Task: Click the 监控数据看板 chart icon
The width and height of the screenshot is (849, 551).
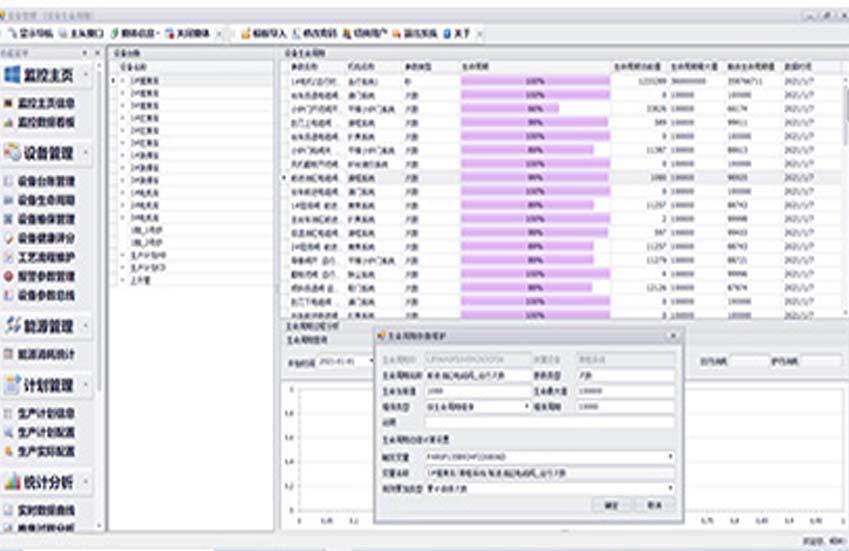Action: click(x=9, y=122)
